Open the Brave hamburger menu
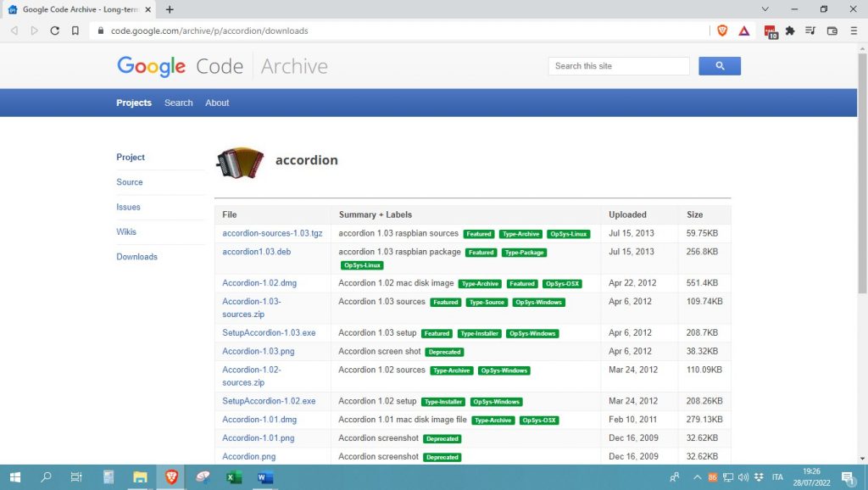 854,31
